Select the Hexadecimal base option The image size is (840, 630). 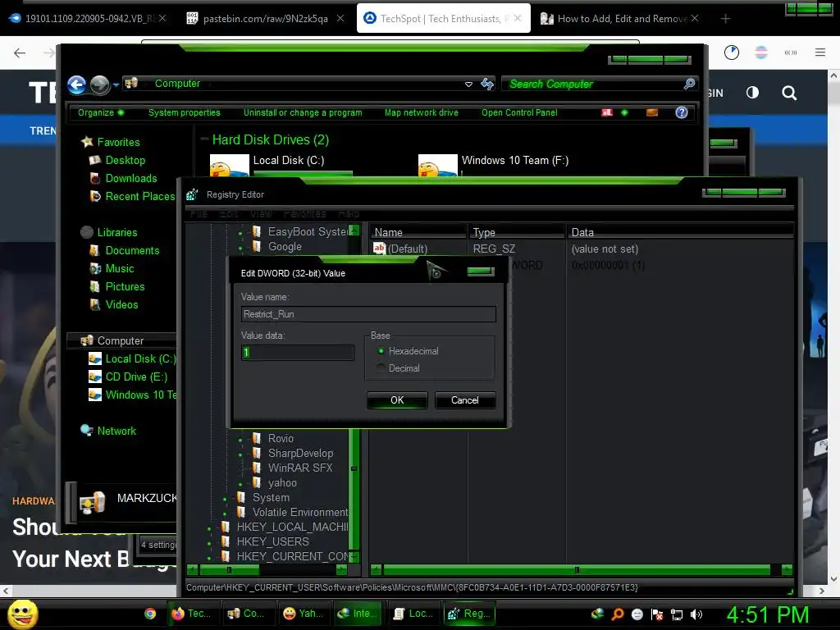(381, 351)
